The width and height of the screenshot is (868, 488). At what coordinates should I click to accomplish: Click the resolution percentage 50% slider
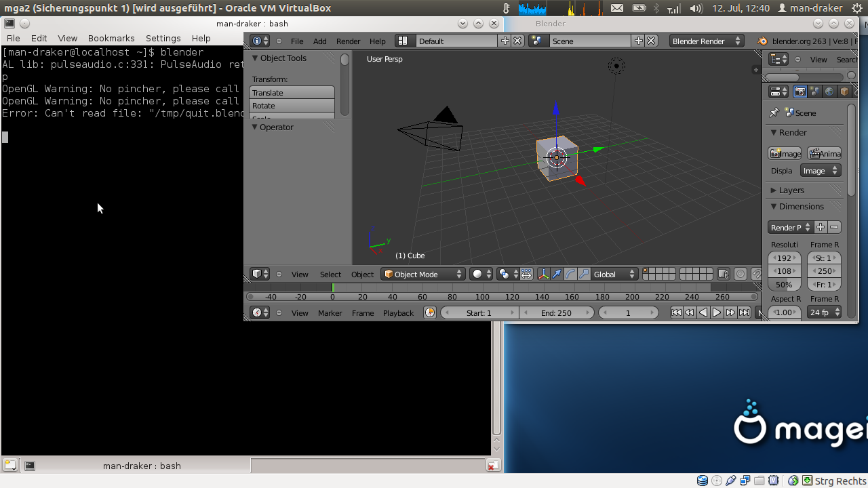click(785, 285)
